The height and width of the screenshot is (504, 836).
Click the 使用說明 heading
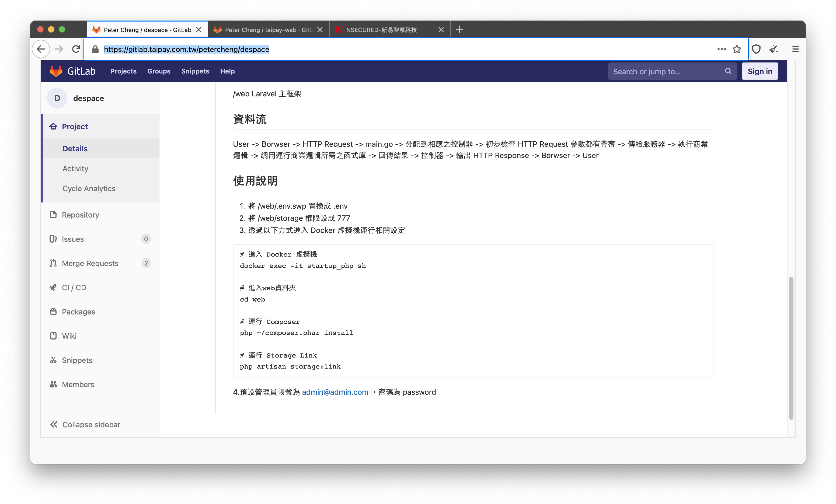[x=255, y=181]
